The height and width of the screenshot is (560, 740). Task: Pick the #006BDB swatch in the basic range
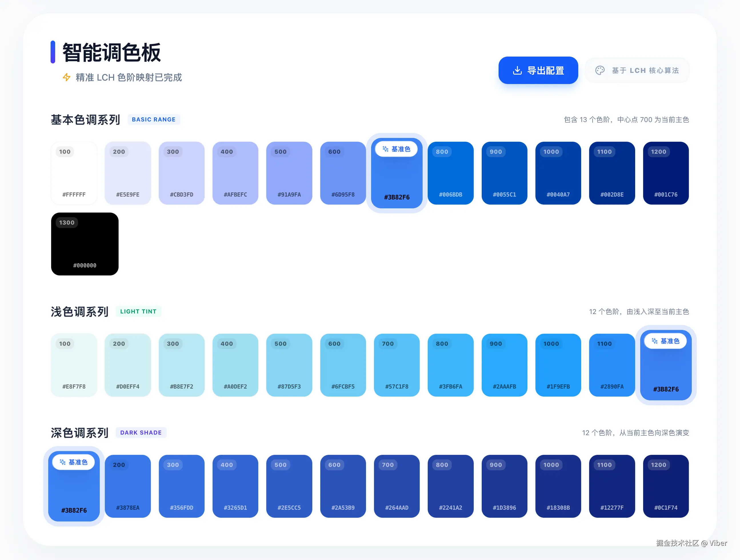(450, 173)
